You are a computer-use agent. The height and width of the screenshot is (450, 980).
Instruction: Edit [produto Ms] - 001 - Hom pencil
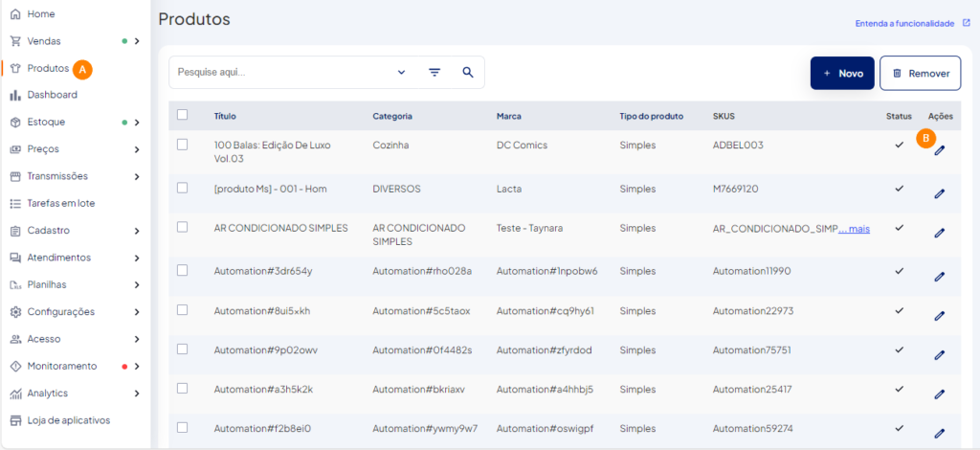pyautogui.click(x=939, y=193)
